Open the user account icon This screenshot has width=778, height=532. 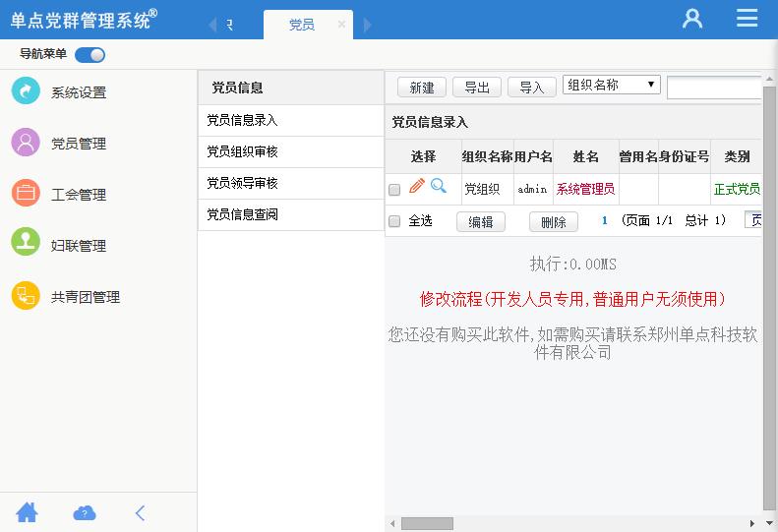[692, 19]
